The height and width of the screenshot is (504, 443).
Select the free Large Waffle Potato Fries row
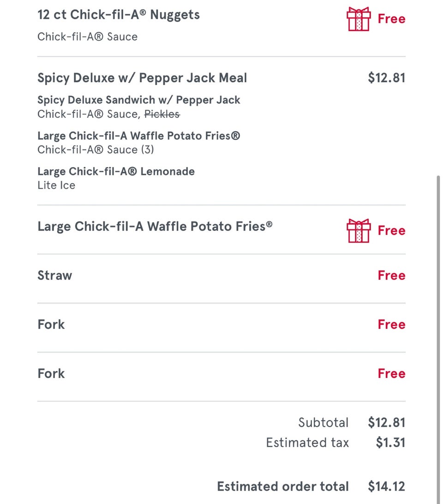tap(155, 226)
